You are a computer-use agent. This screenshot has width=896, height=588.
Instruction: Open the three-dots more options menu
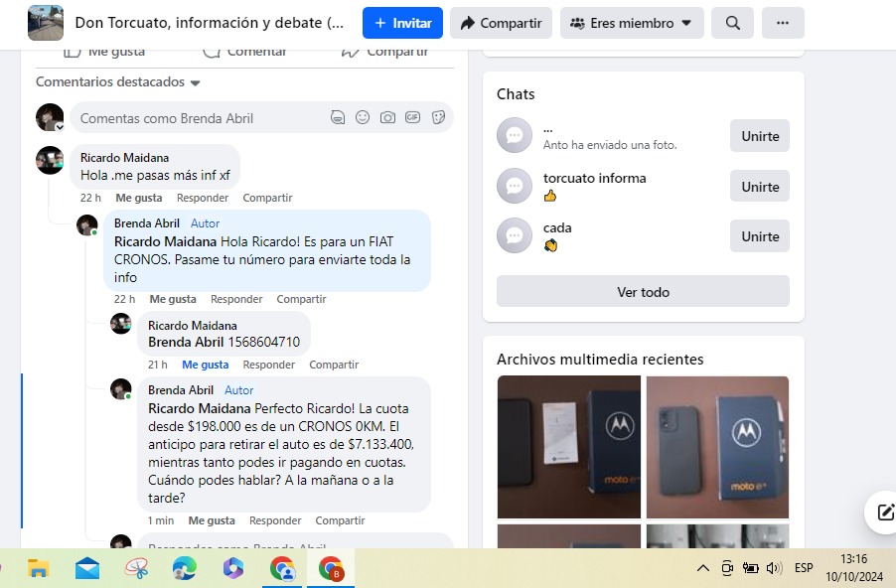pyautogui.click(x=783, y=23)
